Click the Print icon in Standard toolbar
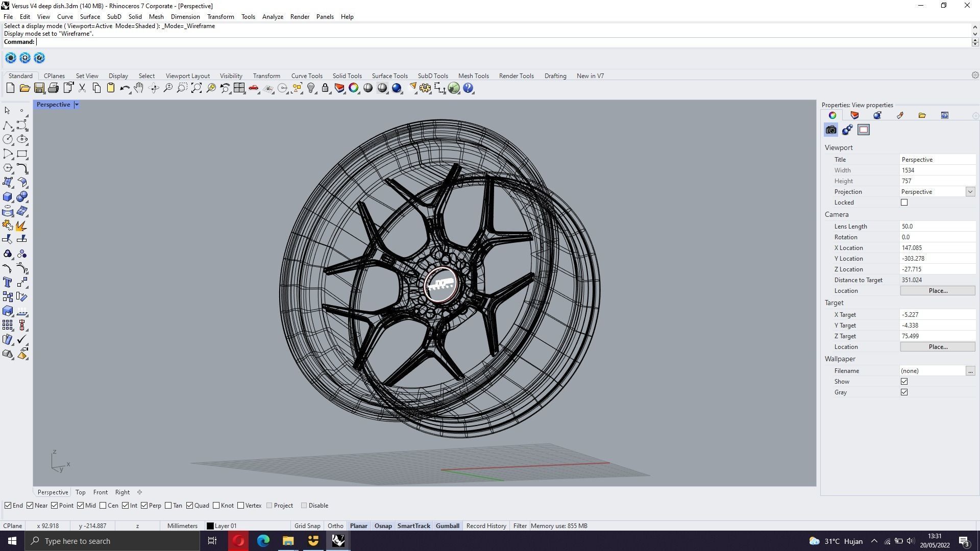The height and width of the screenshot is (551, 980). tap(53, 88)
